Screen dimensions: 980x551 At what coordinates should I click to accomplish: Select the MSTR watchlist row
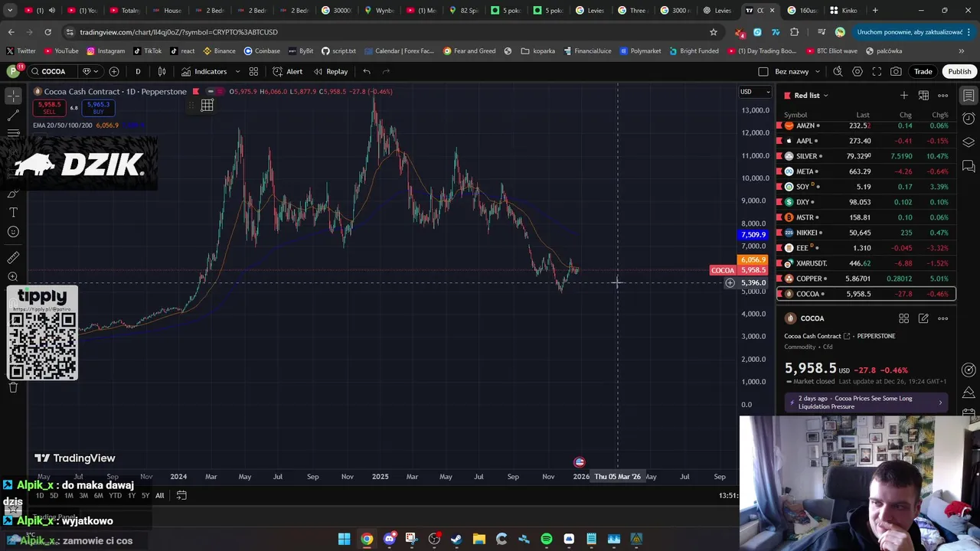tap(866, 217)
